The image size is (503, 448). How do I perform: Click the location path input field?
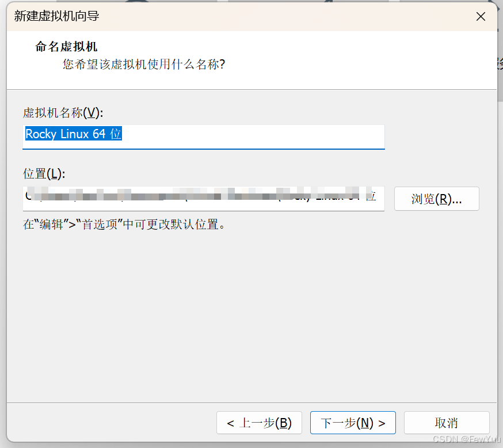(203, 198)
